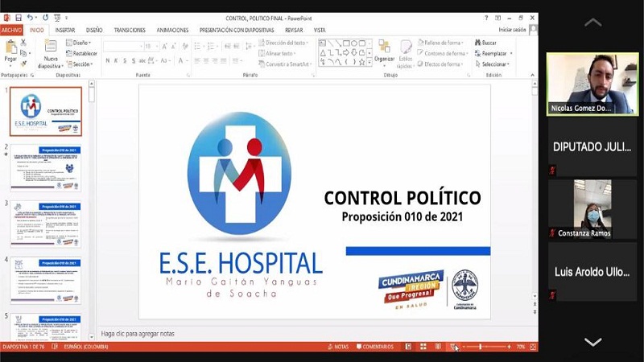Open the Seleccionar dropdown

(492, 64)
